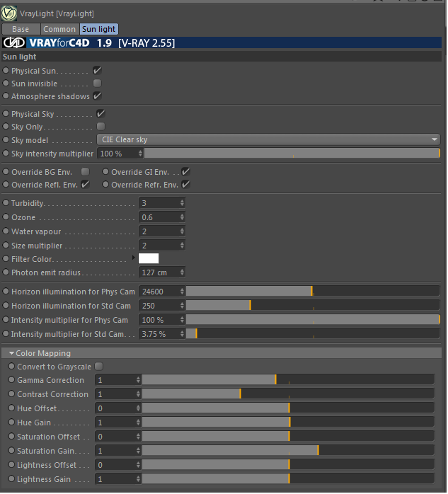
Task: Click the Hue Gain slider
Action: coord(288,423)
